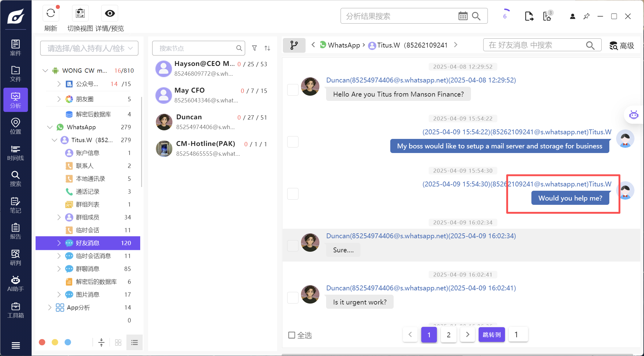The image size is (644, 356).
Task: Click the filter funnel icon beside node search
Action: point(254,48)
